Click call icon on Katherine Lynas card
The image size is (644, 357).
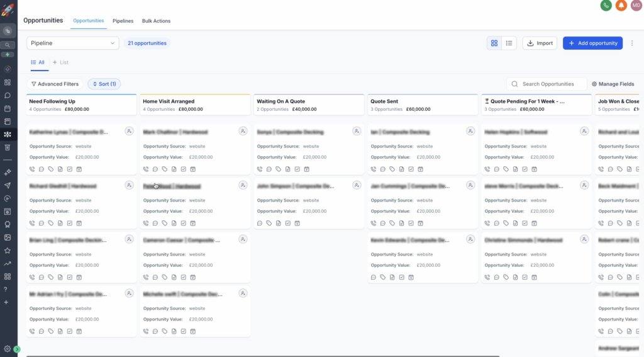click(x=32, y=169)
